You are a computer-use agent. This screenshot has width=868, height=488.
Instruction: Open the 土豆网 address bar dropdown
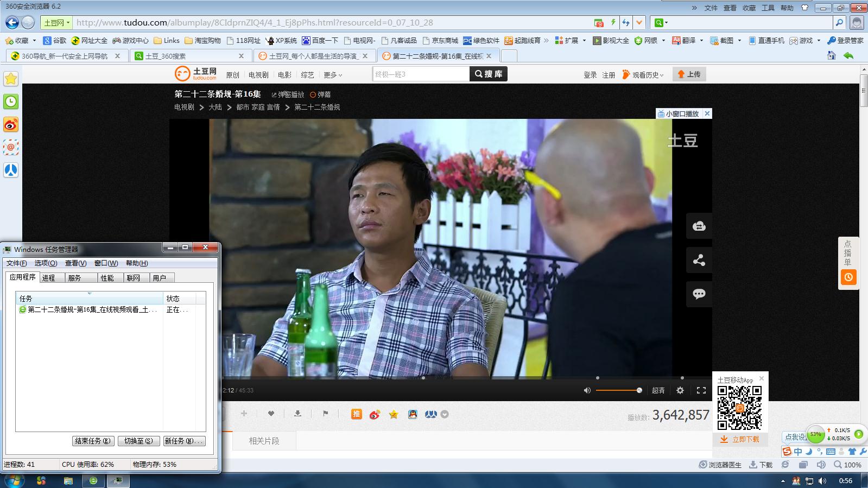[57, 22]
